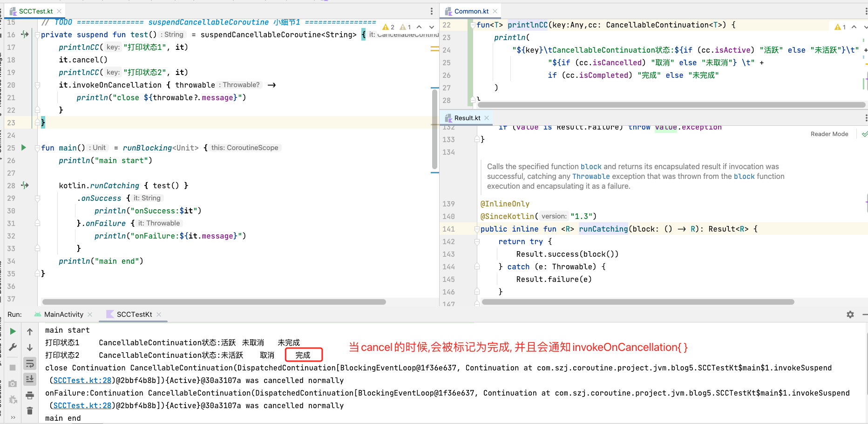
Task: Click suspend call gutter icon on line 28
Action: [25, 185]
